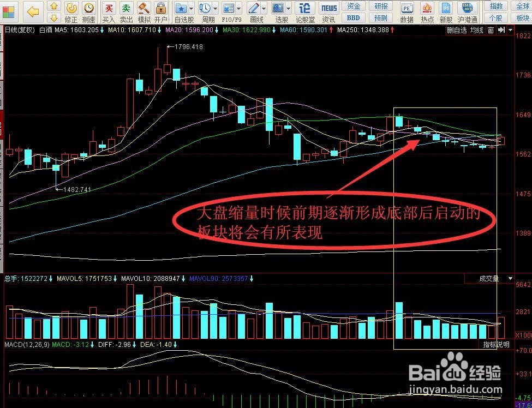Click the 测速 clock icon
Screen dimensions: 532x408
coord(88,8)
